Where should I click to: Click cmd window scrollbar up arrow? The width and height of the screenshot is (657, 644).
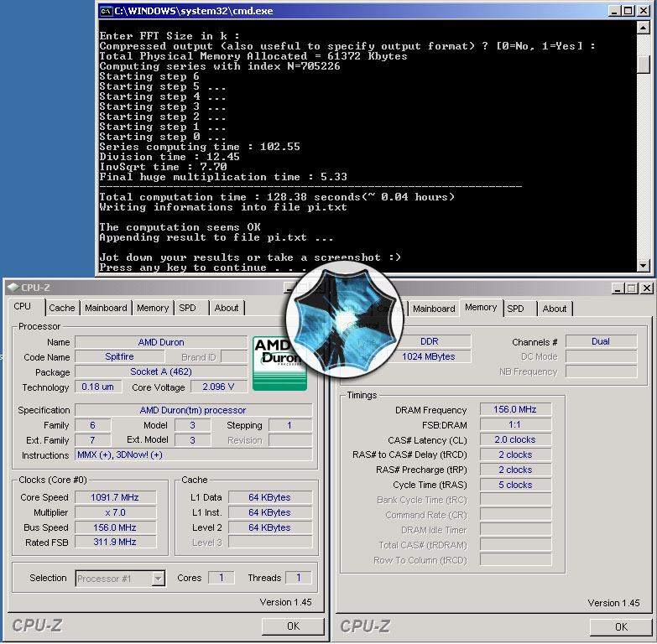click(643, 28)
